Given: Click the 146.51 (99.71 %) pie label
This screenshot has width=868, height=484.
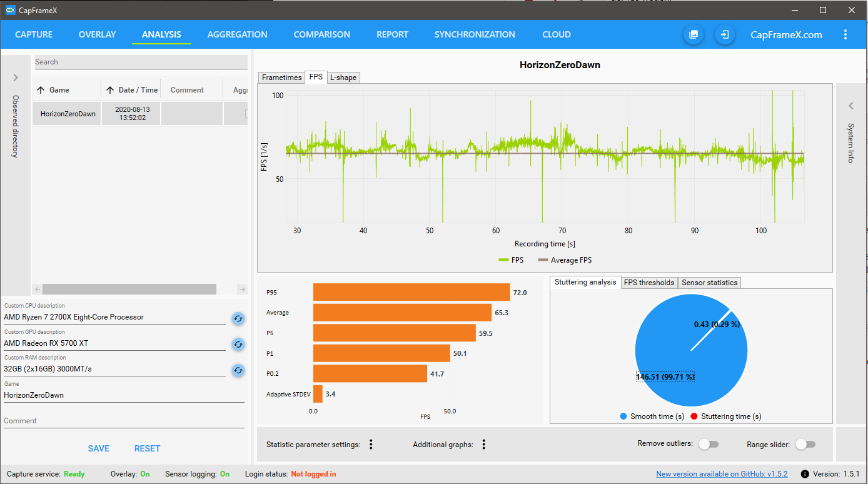Looking at the screenshot, I should tap(665, 377).
